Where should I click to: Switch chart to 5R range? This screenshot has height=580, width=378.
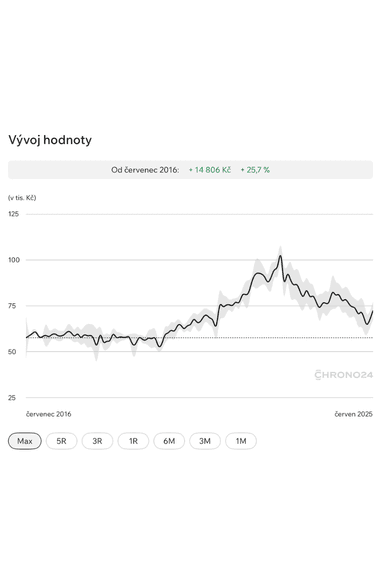(61, 441)
